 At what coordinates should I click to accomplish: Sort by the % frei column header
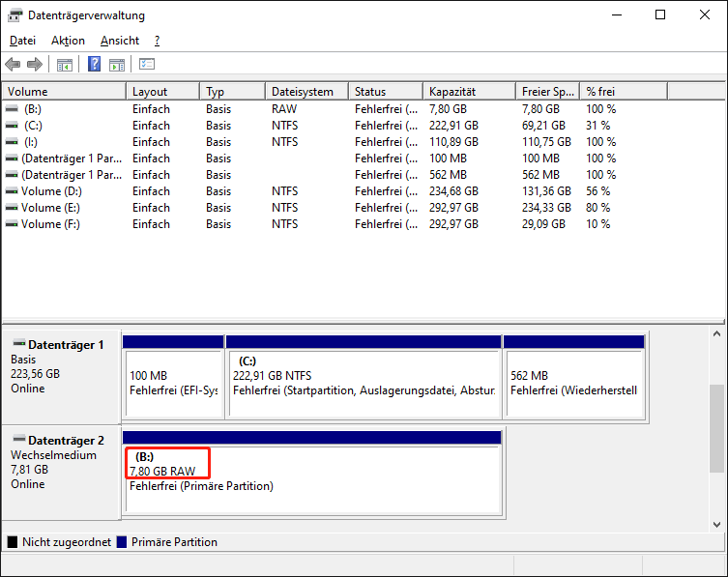(x=624, y=92)
